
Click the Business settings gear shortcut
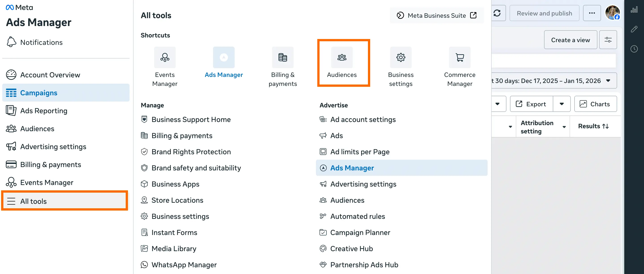click(x=400, y=58)
